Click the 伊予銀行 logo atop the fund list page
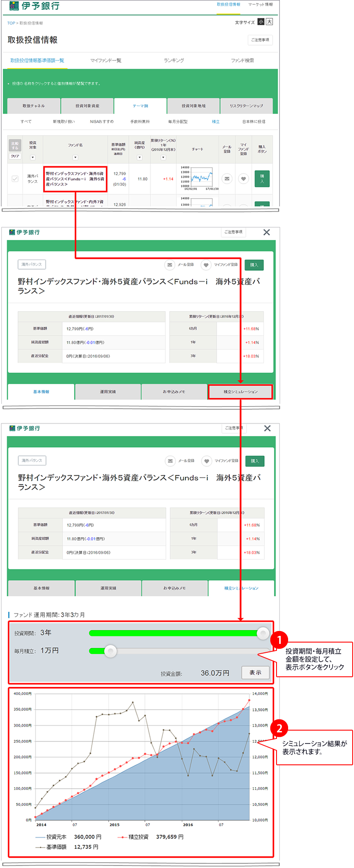 (34, 6)
